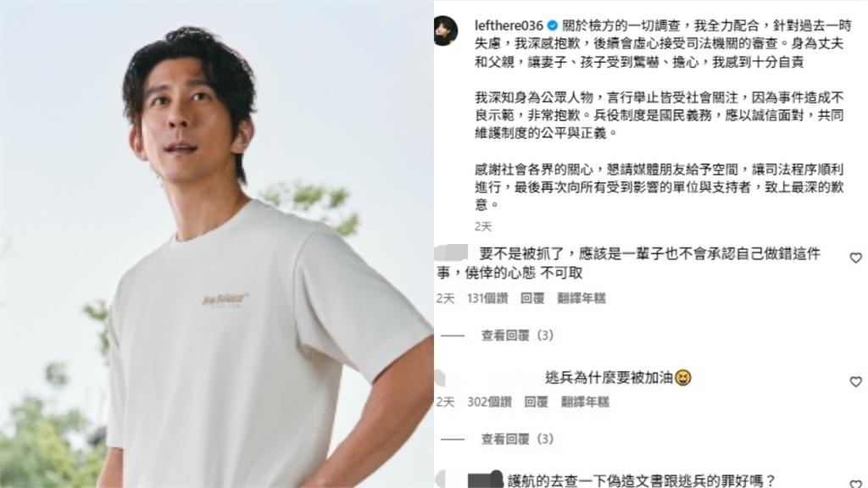Click the blue verified badge beside lefthere036
This screenshot has height=488, width=868.
(x=552, y=25)
